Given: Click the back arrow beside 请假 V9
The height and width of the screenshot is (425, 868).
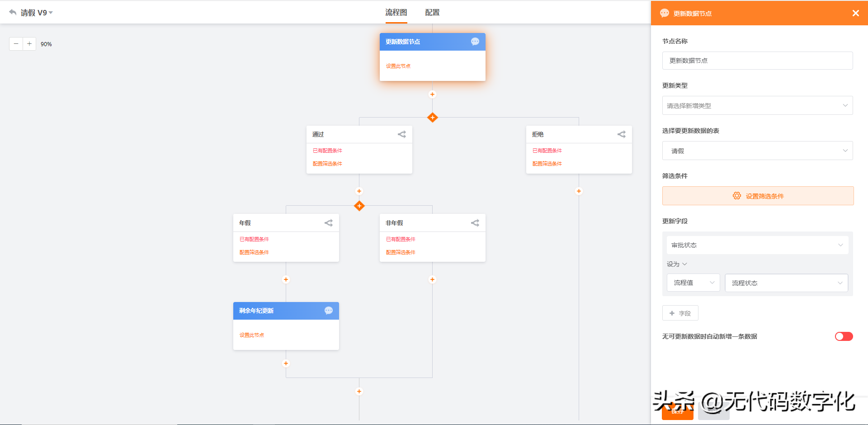Looking at the screenshot, I should pos(13,12).
